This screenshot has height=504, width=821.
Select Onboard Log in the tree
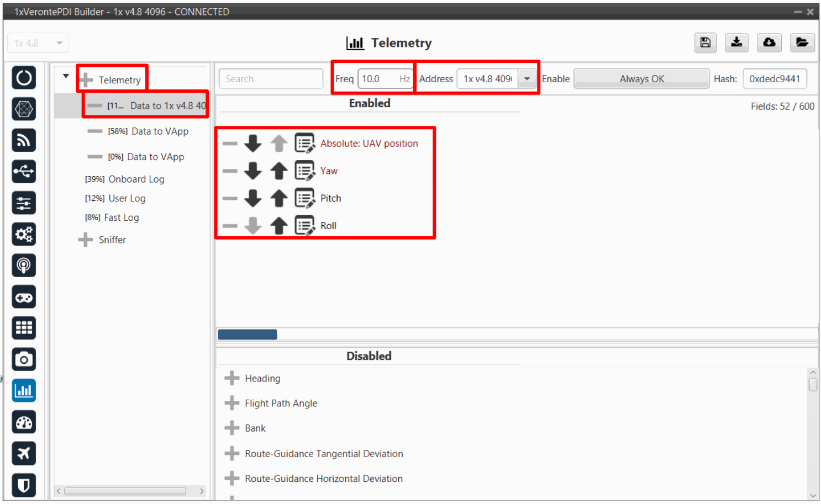(x=136, y=179)
